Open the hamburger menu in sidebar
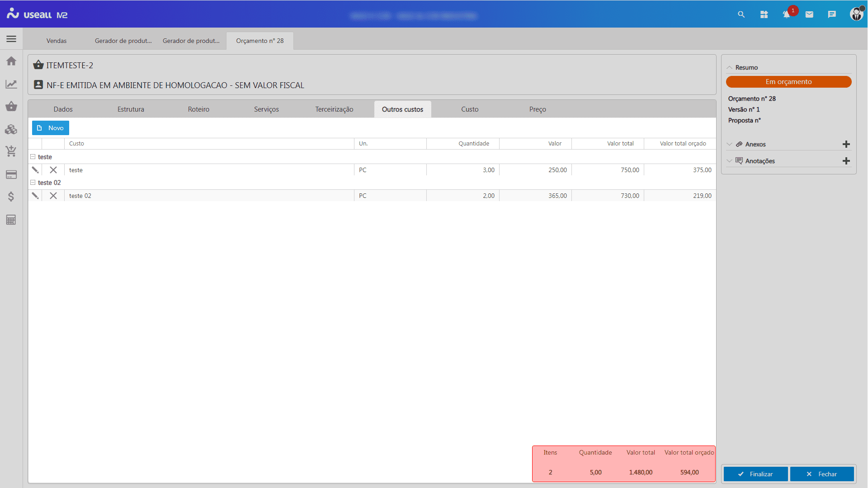Screen dimensions: 868x488 (11, 39)
